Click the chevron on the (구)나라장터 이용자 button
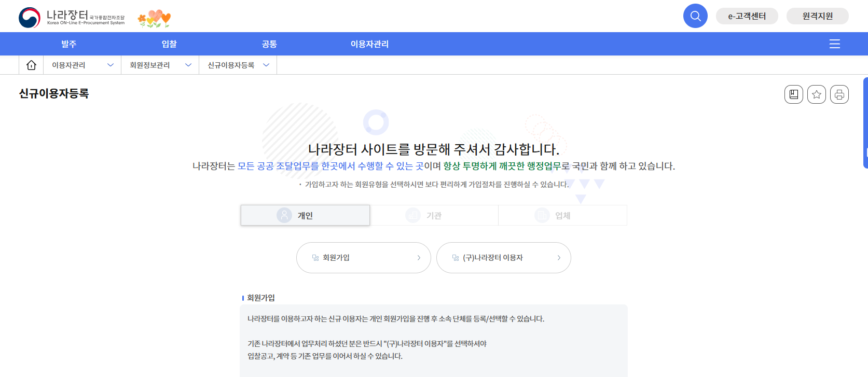 559,258
